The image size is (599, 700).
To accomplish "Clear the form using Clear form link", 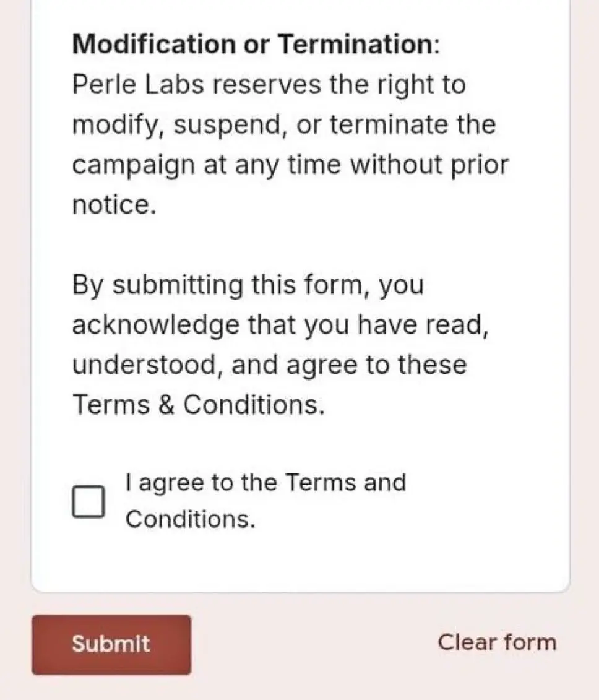I will coord(497,642).
